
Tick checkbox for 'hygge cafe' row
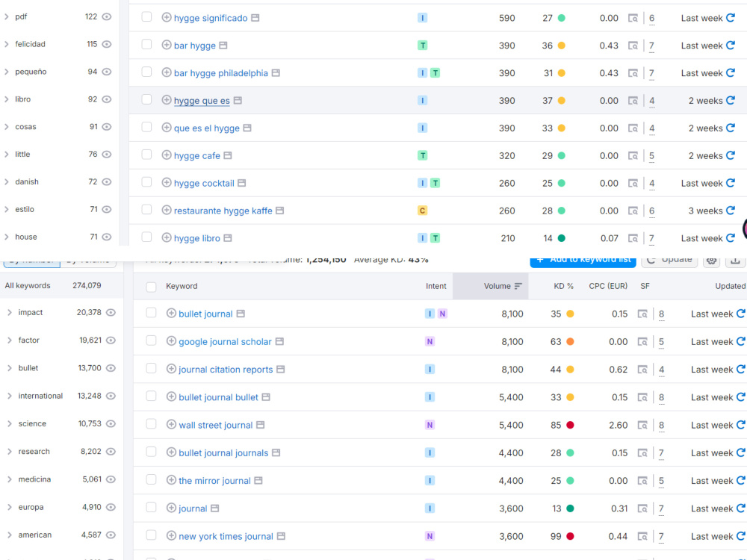click(x=146, y=155)
